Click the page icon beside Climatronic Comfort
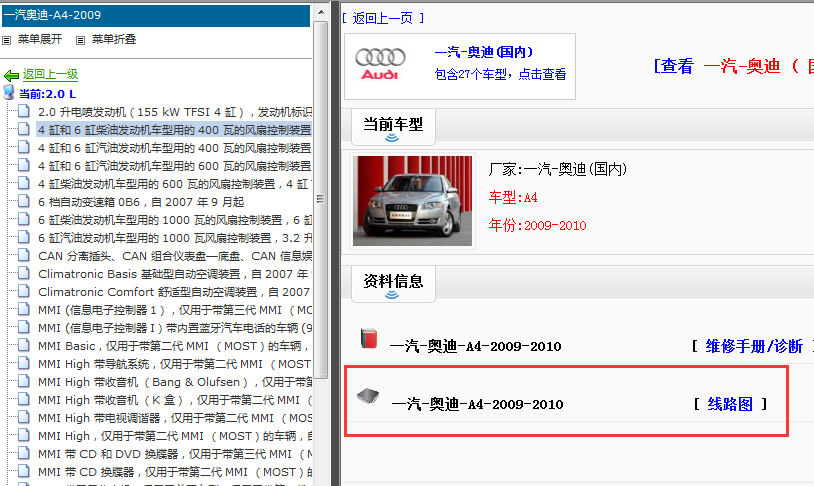Screen dimensions: 814x486 pyautogui.click(x=24, y=291)
